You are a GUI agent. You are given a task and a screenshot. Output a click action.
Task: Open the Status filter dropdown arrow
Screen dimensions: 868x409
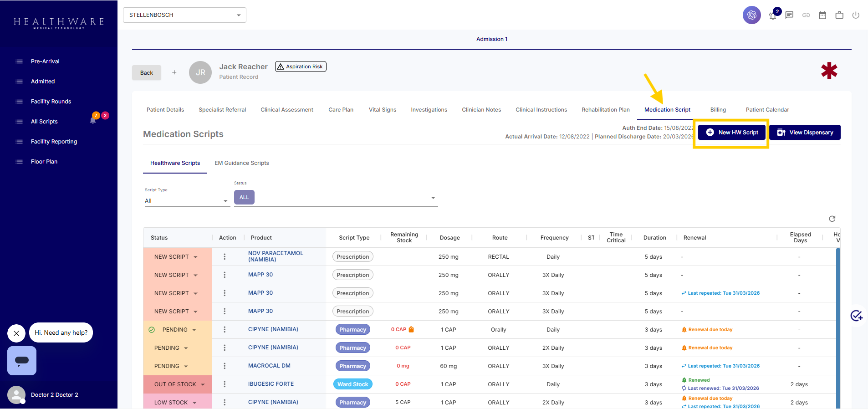click(433, 198)
